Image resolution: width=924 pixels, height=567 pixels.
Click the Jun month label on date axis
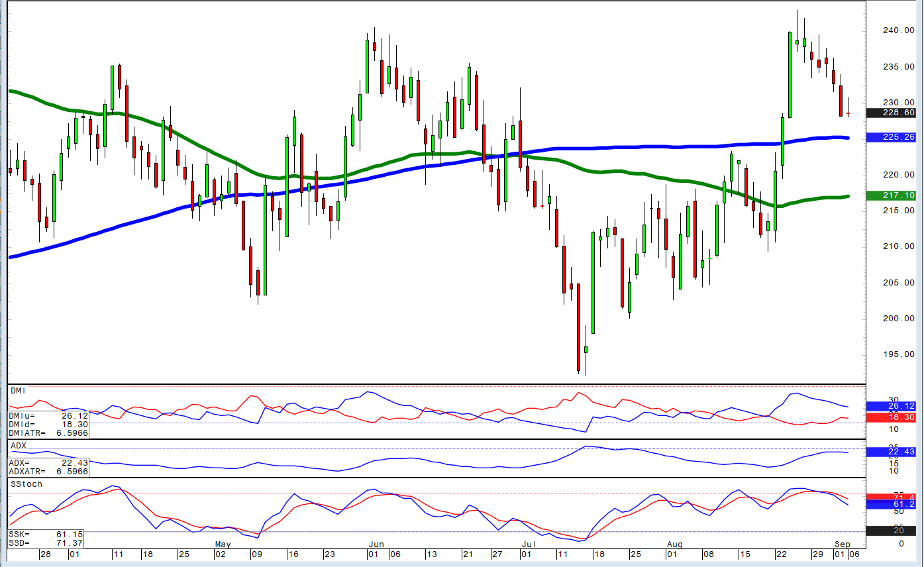pos(375,544)
